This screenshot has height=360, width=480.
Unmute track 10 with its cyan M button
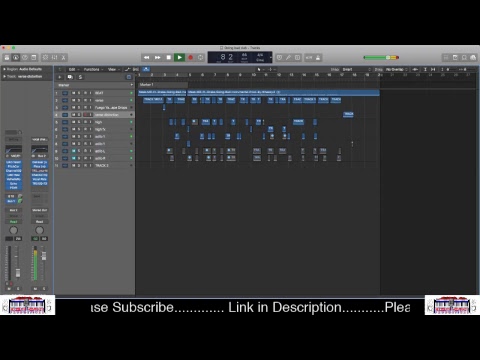tap(74, 158)
